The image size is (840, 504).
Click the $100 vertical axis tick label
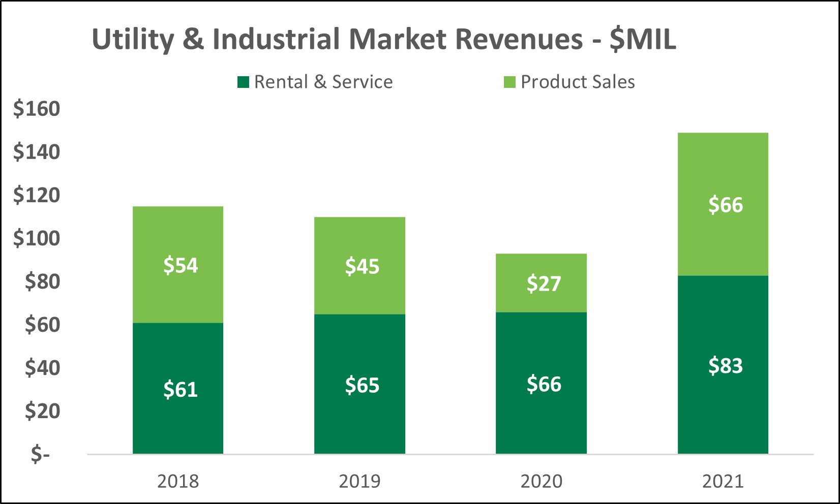[x=37, y=238]
